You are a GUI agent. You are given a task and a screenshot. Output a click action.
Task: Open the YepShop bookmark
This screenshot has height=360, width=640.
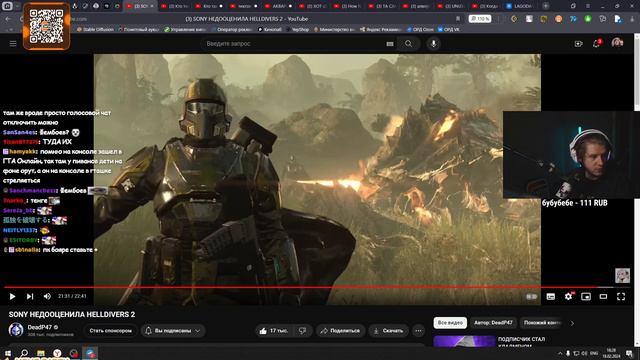(298, 29)
